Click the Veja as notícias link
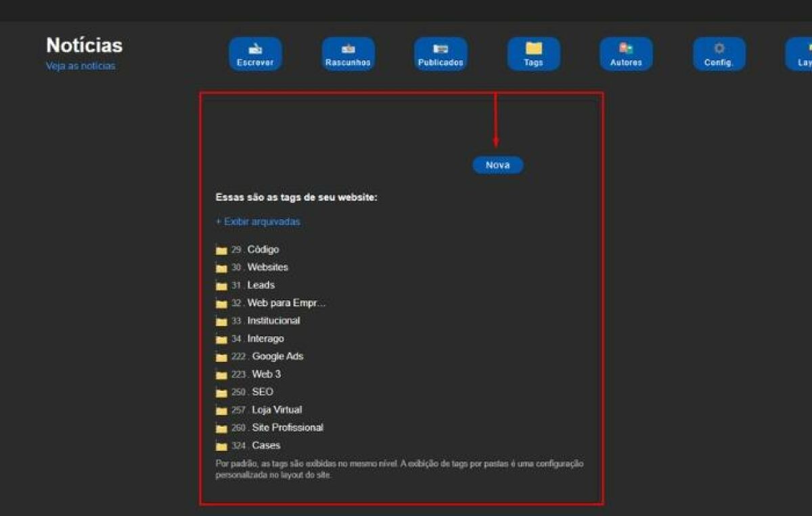Viewport: 812px width, 516px height. (81, 66)
